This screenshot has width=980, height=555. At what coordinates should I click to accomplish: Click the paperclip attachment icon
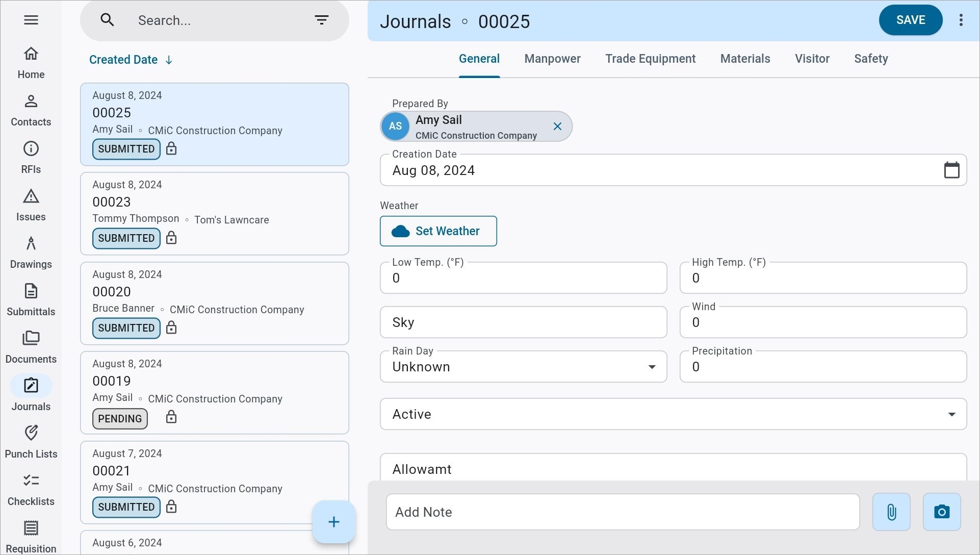click(x=891, y=512)
